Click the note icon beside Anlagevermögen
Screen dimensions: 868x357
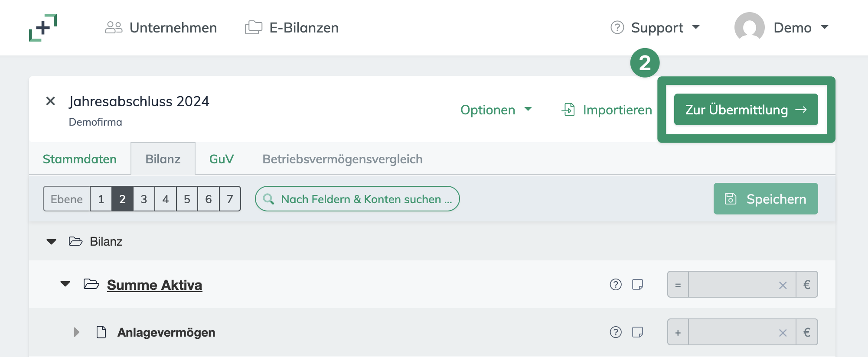tap(637, 332)
